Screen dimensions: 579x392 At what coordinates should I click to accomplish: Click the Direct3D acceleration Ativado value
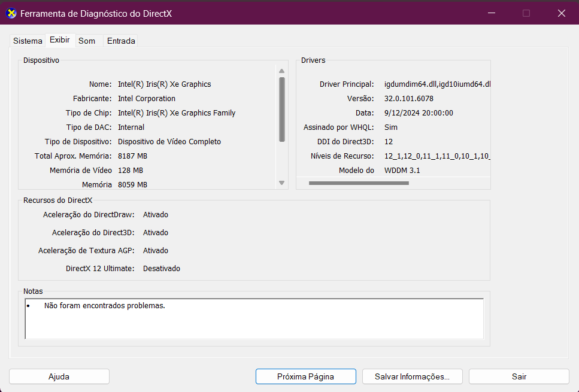pos(156,233)
